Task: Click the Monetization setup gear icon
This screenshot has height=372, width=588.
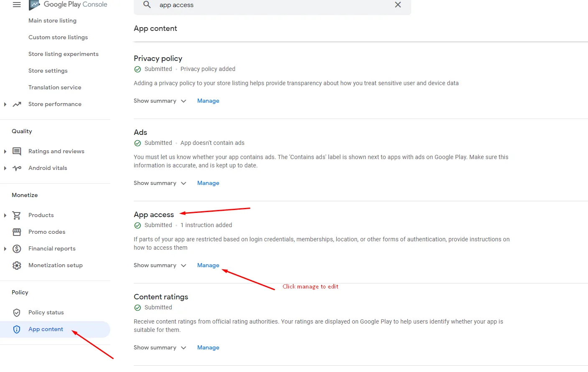Action: point(17,265)
